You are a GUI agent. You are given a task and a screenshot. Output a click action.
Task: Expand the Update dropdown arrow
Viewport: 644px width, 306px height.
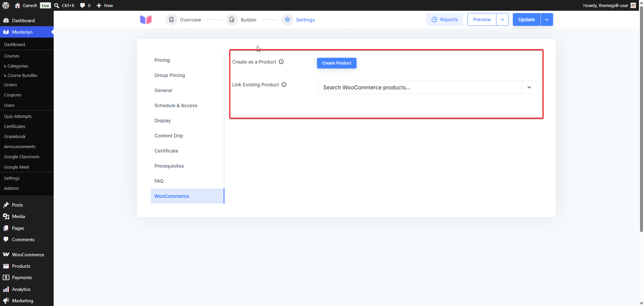547,19
